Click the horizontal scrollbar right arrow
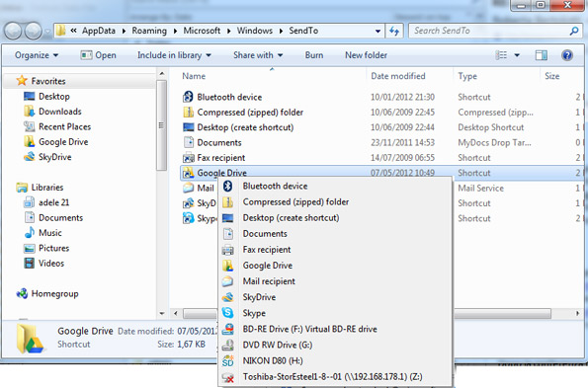This screenshot has height=388, width=588. [577, 313]
